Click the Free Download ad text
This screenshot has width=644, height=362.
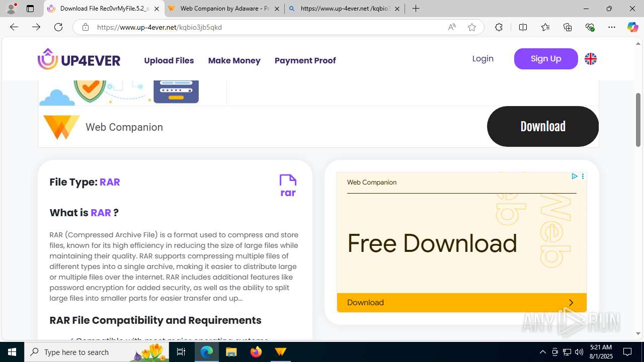432,243
